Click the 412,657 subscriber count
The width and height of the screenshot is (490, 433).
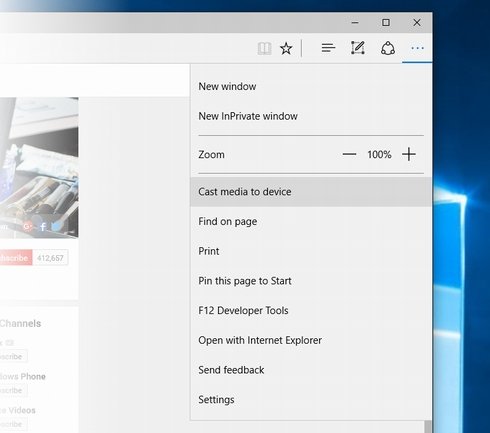(x=50, y=258)
